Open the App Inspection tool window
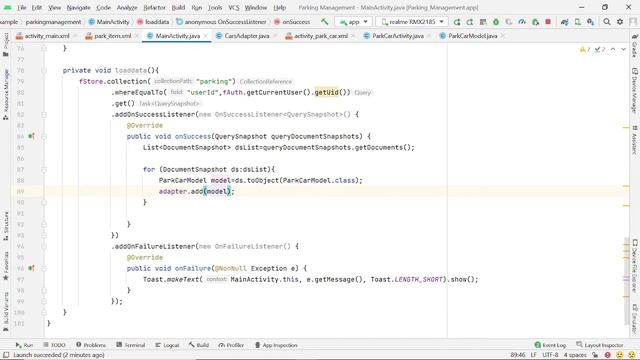Screen dimensions: 640x360 tap(276, 345)
